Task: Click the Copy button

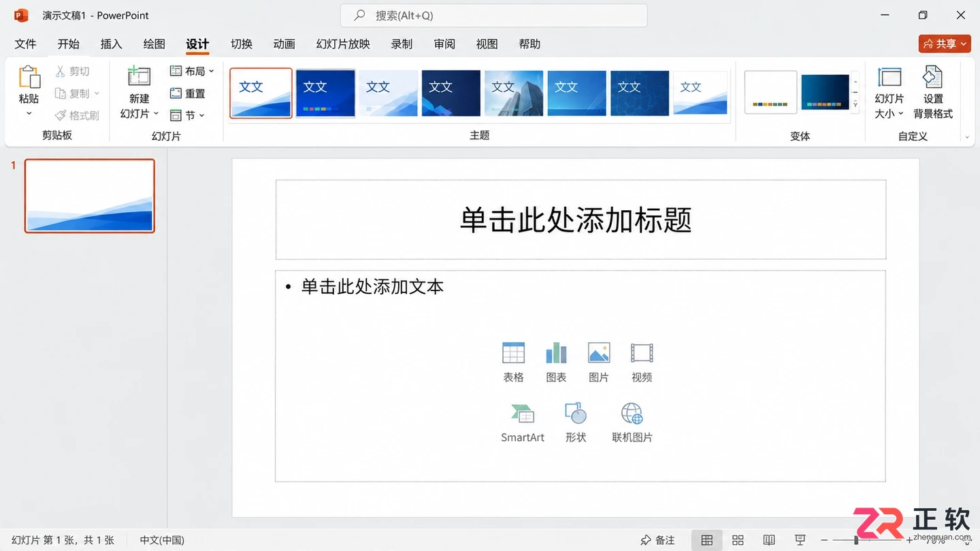Action: [x=72, y=93]
